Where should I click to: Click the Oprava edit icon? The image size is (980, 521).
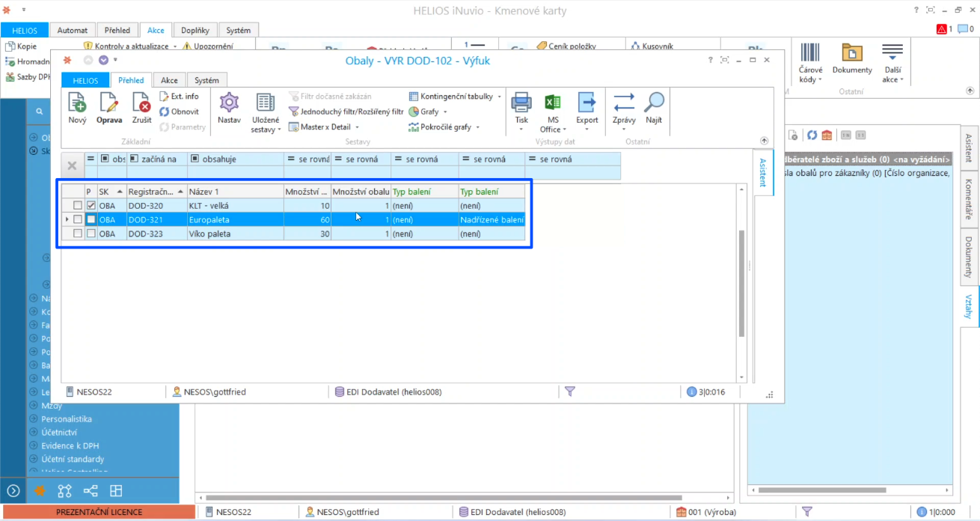109,103
